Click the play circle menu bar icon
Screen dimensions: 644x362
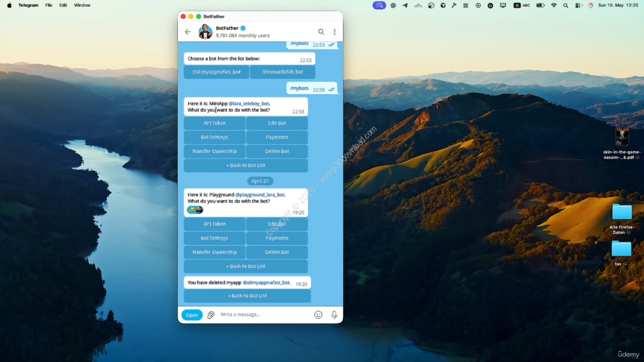point(478,6)
